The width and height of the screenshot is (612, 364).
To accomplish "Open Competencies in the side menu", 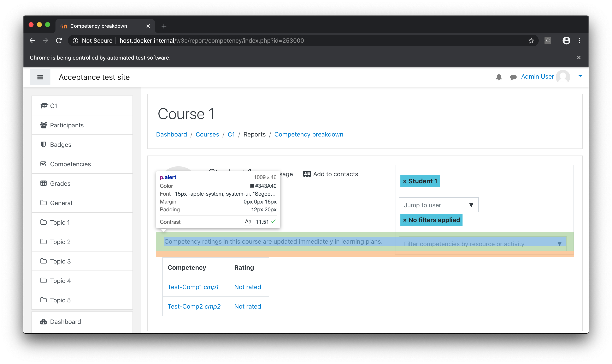I will [82, 164].
